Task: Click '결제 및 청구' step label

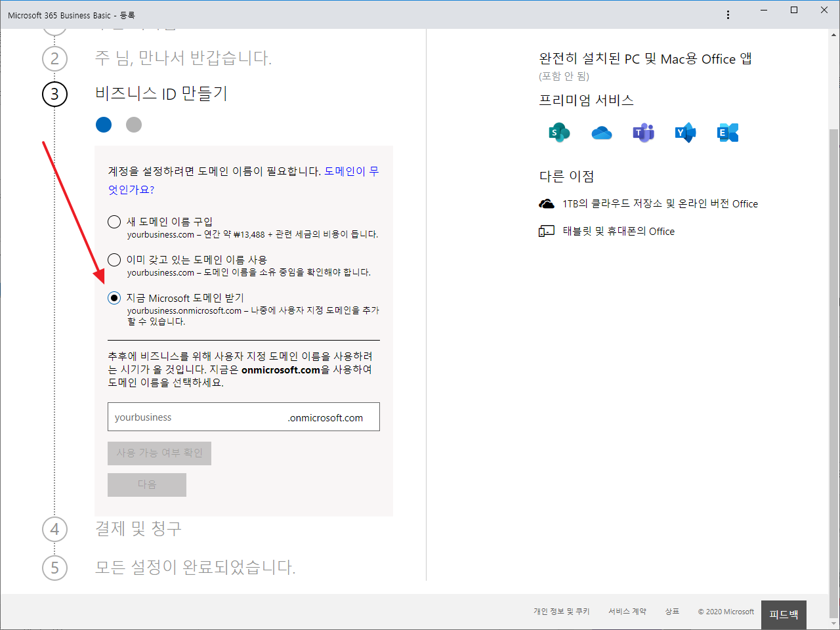Action: point(138,529)
